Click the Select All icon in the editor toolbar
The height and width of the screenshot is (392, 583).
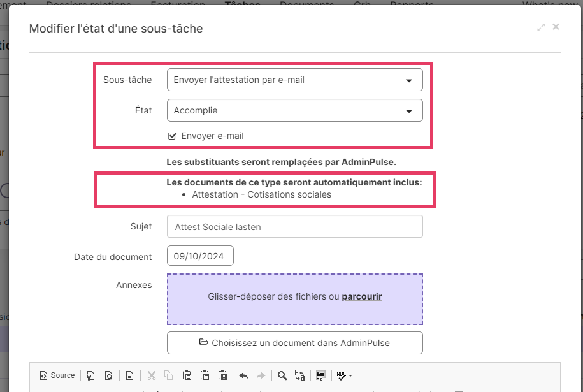(320, 375)
